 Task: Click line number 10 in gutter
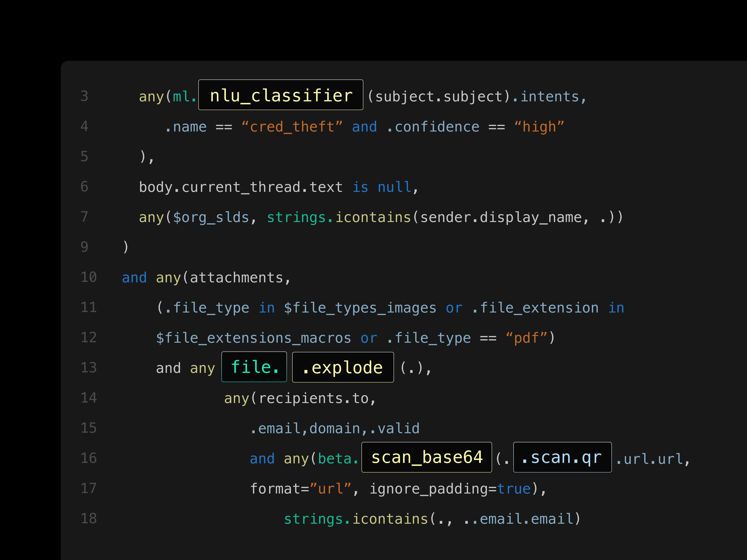click(88, 277)
